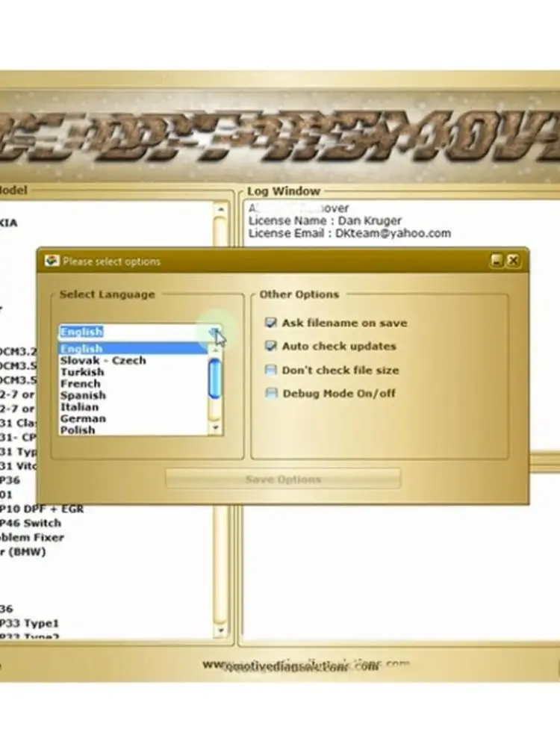Select P10 DPF + EGR model entry

[x=42, y=509]
